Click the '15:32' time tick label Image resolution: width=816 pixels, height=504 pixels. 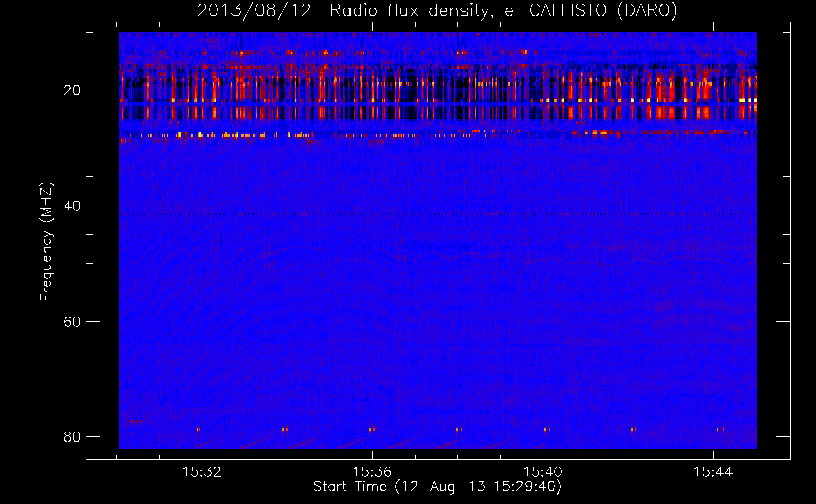pos(202,472)
